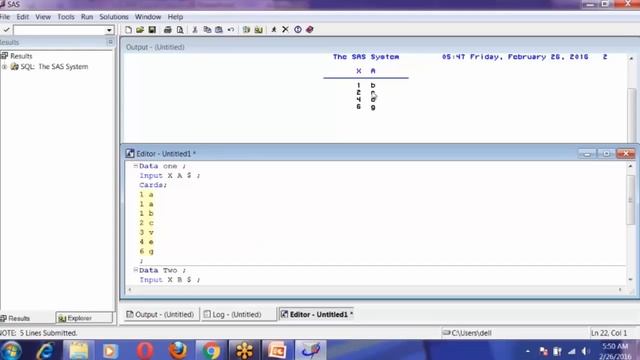Launch Internet Explorer from taskbar
Screen dimensions: 640x360
[x=45, y=350]
